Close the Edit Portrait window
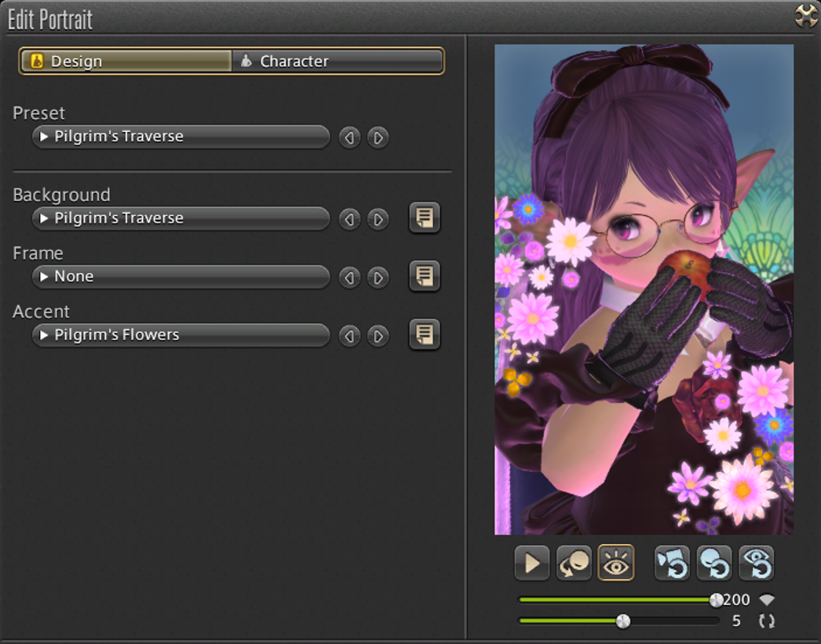This screenshot has height=644, width=821. pos(806,16)
